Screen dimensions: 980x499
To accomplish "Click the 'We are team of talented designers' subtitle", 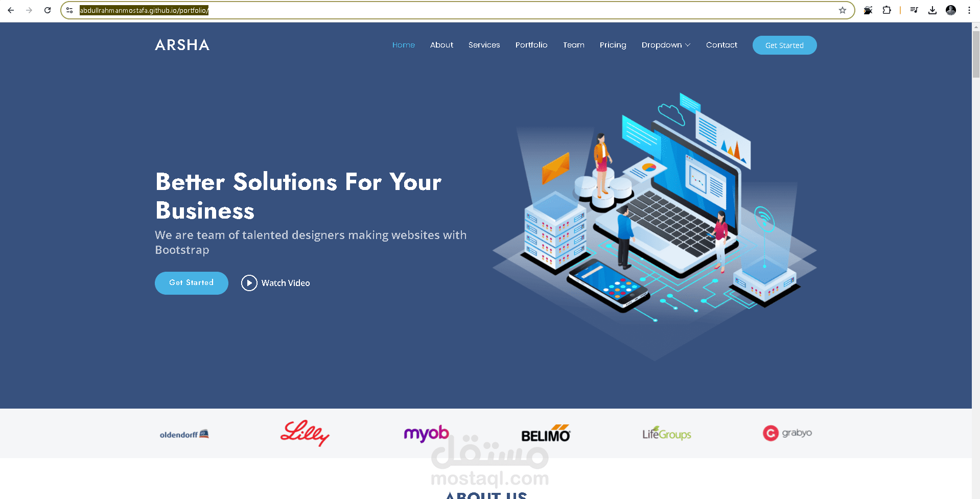I will [311, 242].
